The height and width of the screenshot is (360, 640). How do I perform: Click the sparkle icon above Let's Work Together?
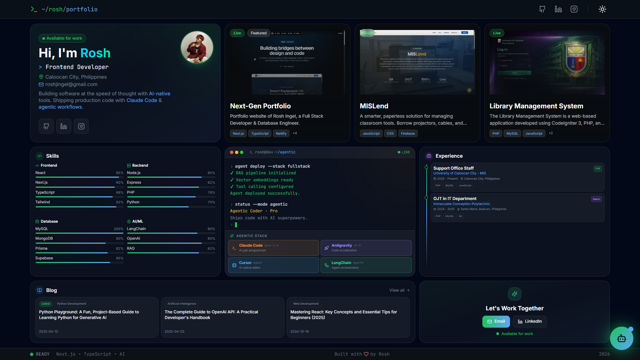(x=514, y=293)
